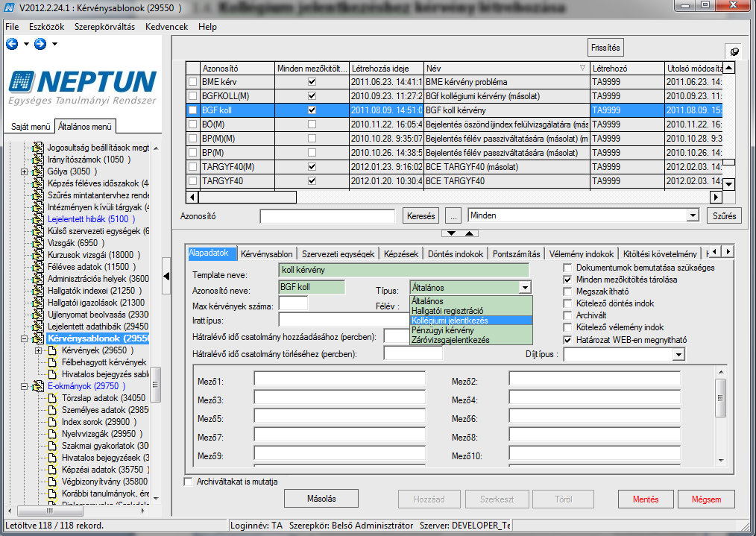The height and width of the screenshot is (536, 756).
Task: Click document icon beside Törzslap adatok
Action: pyautogui.click(x=52, y=398)
